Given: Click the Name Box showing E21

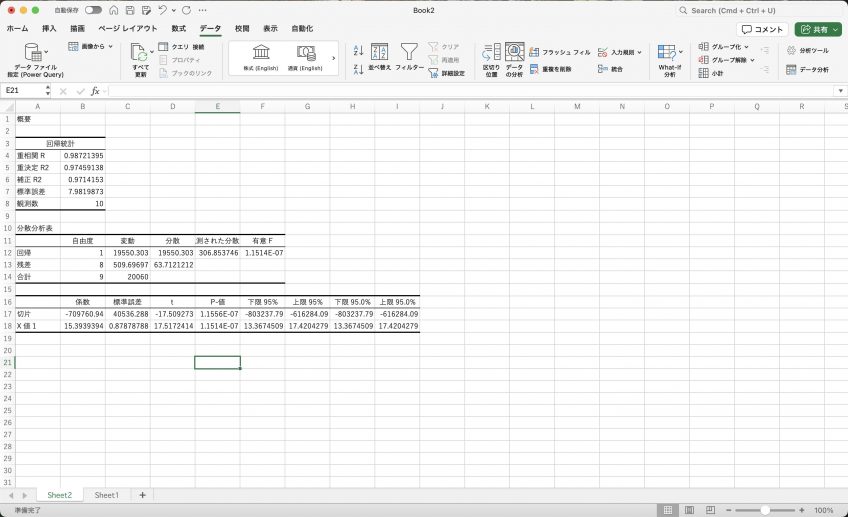Looking at the screenshot, I should [x=24, y=91].
